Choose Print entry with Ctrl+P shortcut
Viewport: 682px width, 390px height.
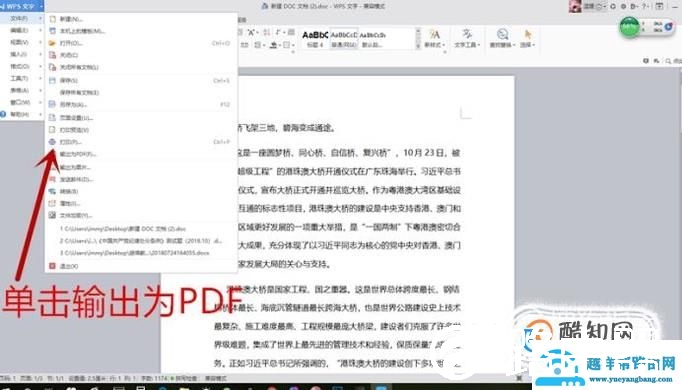tap(141, 142)
